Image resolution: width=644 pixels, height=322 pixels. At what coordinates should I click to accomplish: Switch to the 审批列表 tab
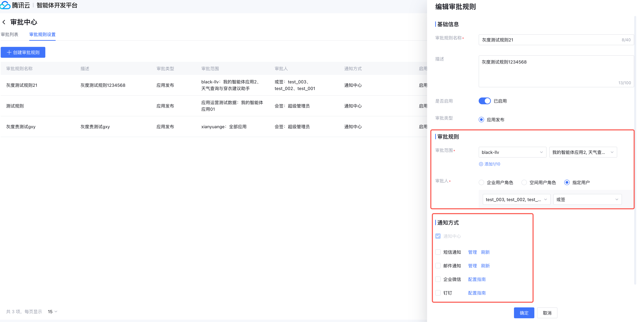10,34
